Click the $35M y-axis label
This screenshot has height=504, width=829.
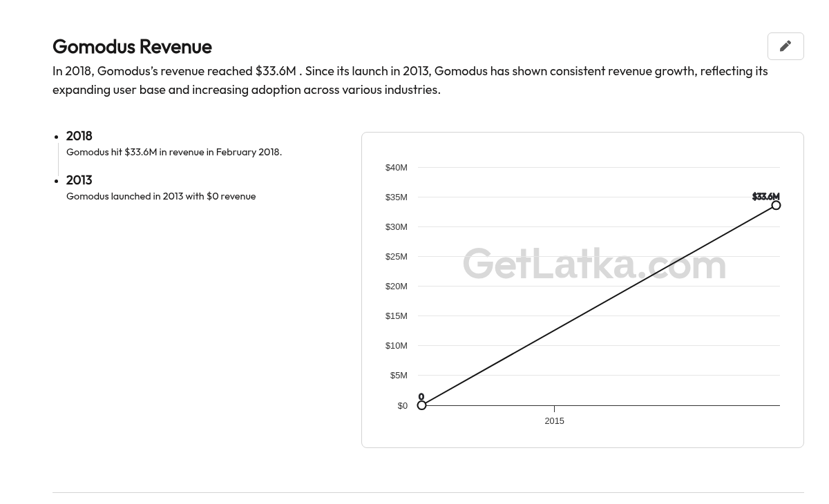pos(397,197)
